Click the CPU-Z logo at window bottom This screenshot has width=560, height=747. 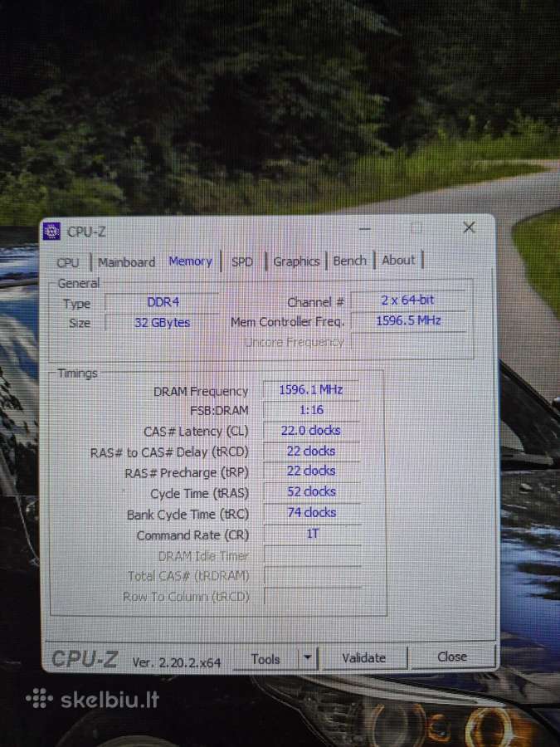85,659
